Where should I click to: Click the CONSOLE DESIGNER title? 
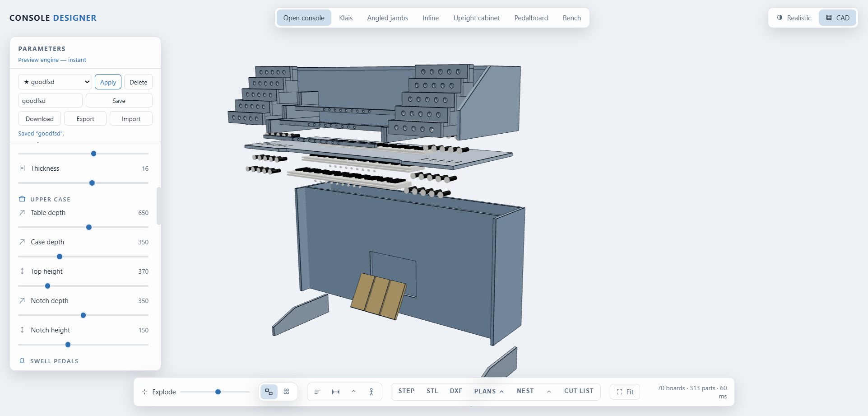point(53,18)
